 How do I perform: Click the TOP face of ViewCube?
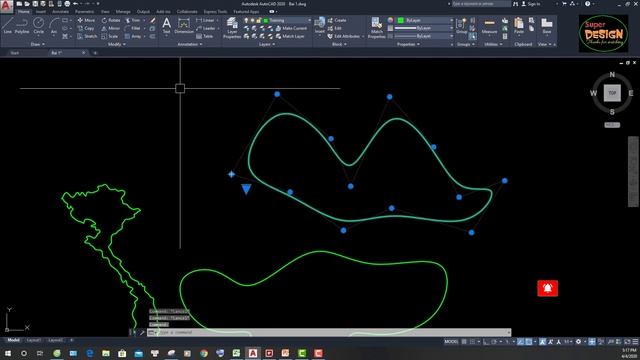click(612, 93)
